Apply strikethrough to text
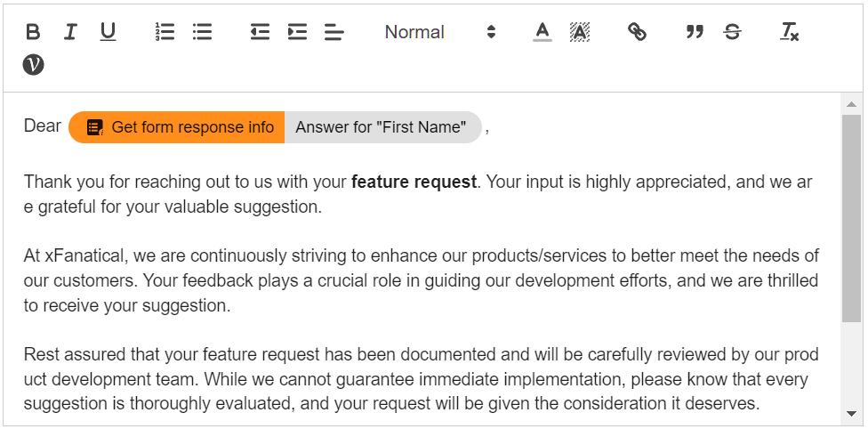 [x=732, y=32]
